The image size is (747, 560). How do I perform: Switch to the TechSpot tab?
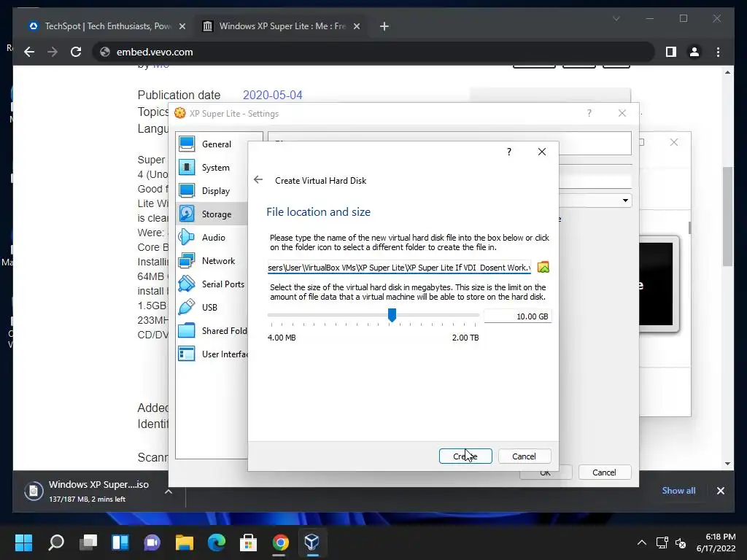(x=107, y=26)
